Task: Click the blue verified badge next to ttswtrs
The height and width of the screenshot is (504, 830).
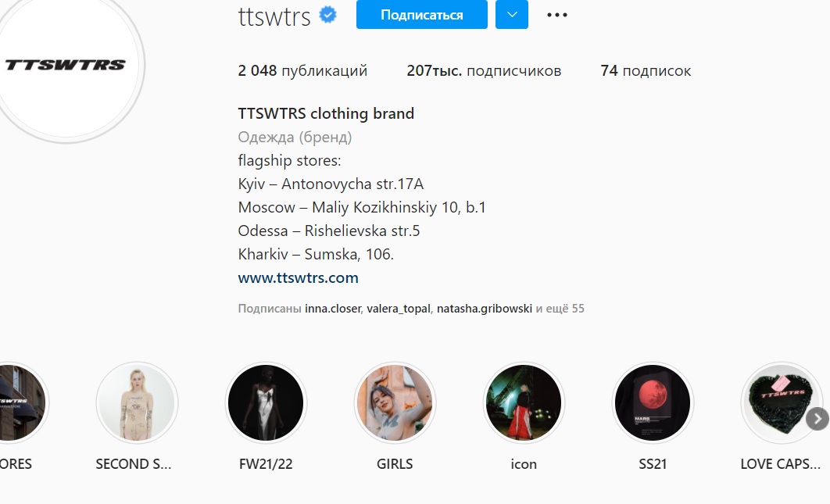Action: pos(328,15)
